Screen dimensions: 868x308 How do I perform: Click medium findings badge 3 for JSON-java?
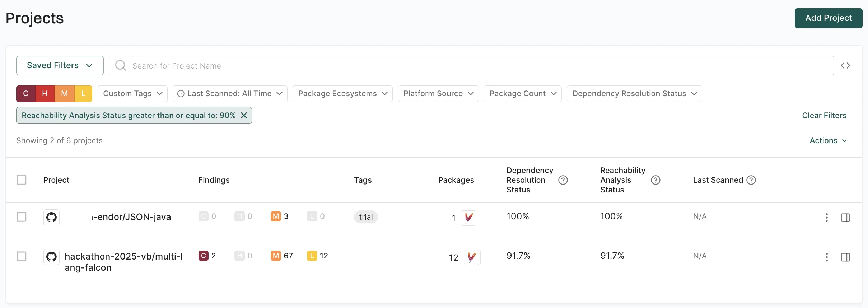[280, 216]
